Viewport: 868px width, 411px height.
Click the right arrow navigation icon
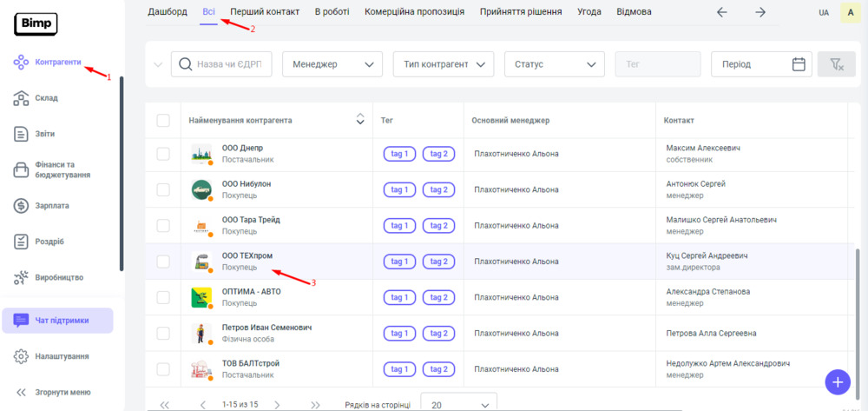(x=760, y=12)
